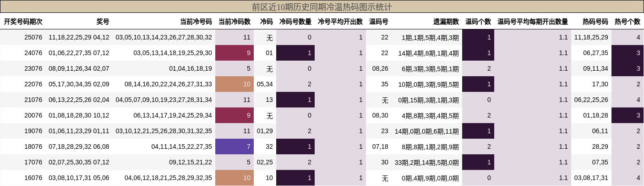
Task: Click the 当前冷号码 column header
Action: (x=196, y=22)
